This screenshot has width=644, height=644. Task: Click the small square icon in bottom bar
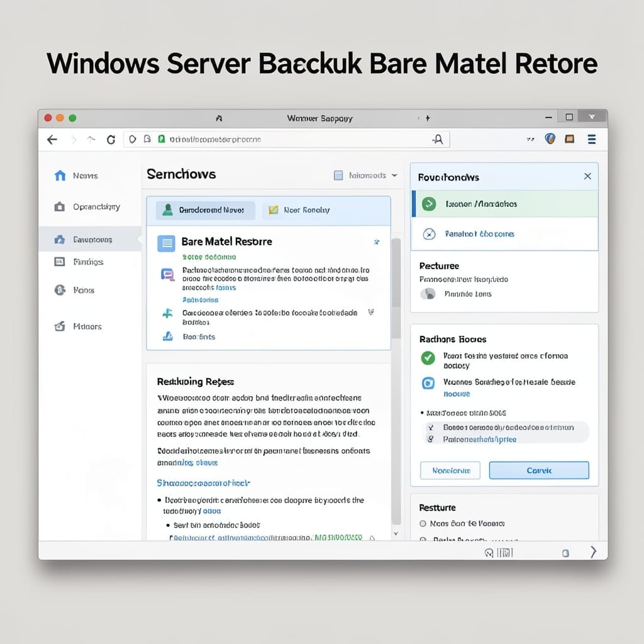[x=565, y=553]
